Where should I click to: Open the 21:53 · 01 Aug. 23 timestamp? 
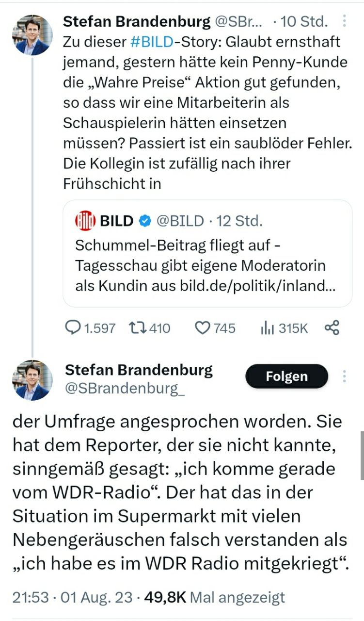click(72, 598)
